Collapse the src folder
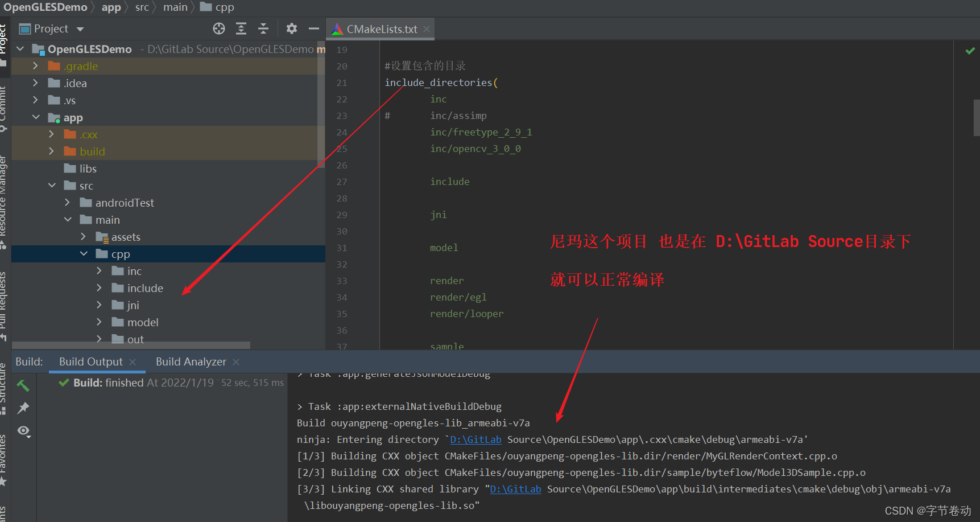This screenshot has width=980, height=522. [52, 186]
